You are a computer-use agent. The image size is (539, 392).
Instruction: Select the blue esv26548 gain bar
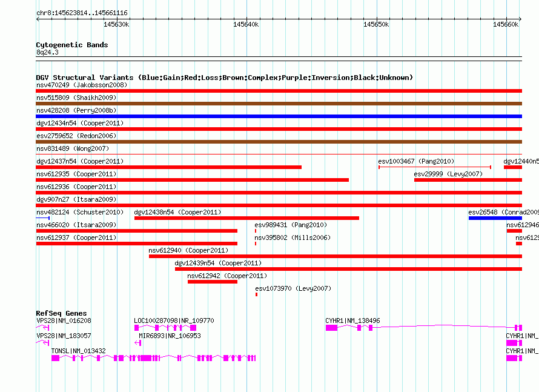[x=495, y=218]
